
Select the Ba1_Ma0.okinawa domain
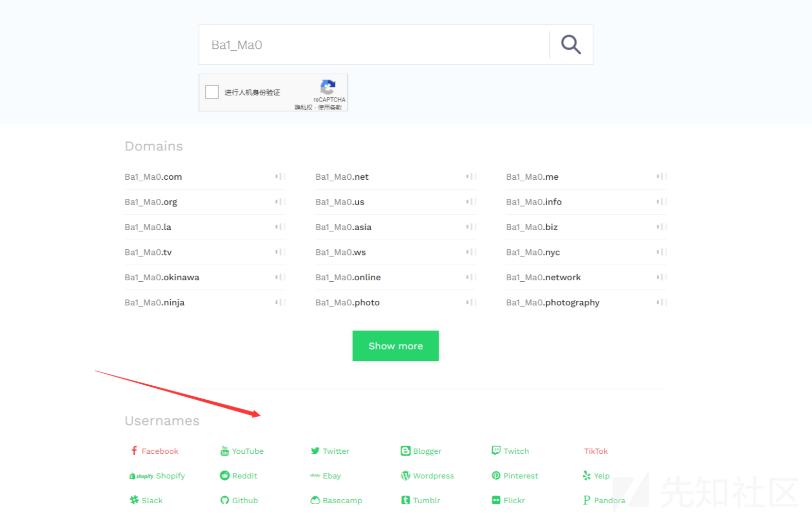click(162, 277)
